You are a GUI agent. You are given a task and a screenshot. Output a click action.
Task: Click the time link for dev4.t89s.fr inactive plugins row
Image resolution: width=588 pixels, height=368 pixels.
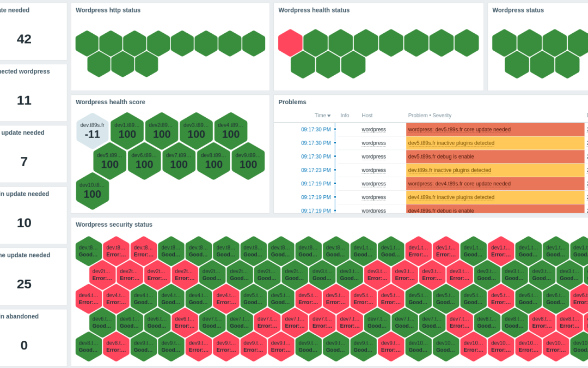(x=316, y=197)
